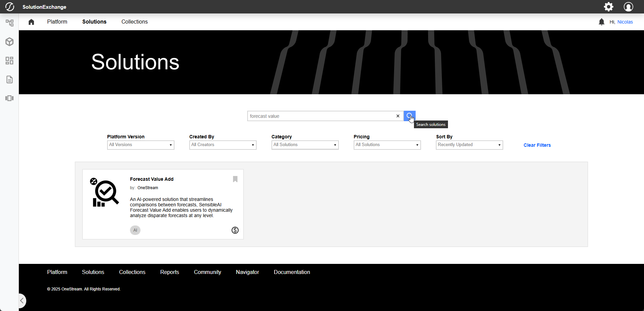
Task: Open the user profile icon
Action: point(628,7)
